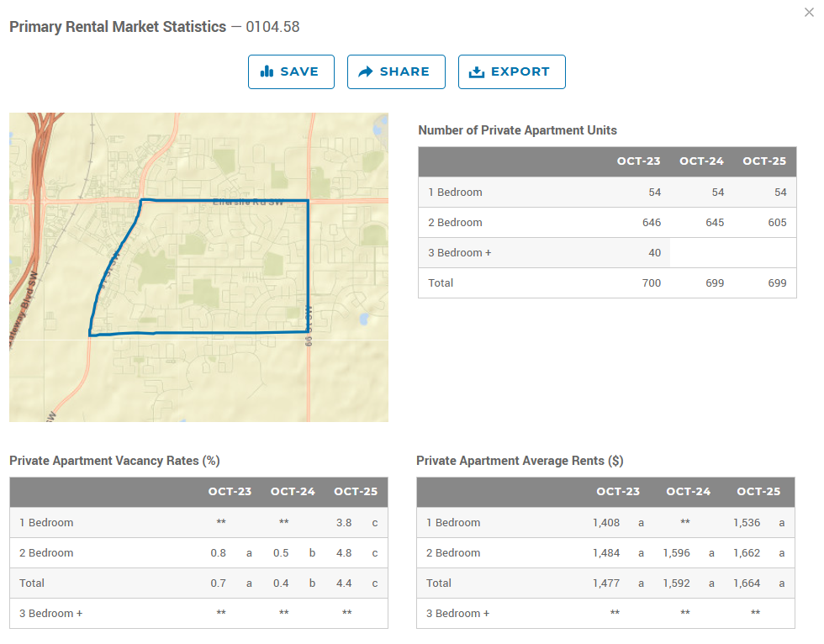
Task: Click the Ellerslie Rd SW map label
Action: pos(248,203)
